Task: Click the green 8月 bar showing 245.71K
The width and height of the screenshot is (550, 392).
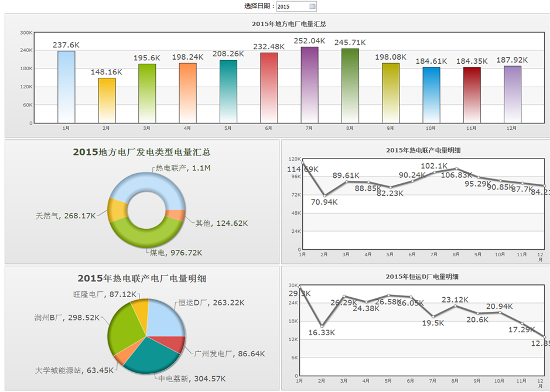Action: click(350, 86)
